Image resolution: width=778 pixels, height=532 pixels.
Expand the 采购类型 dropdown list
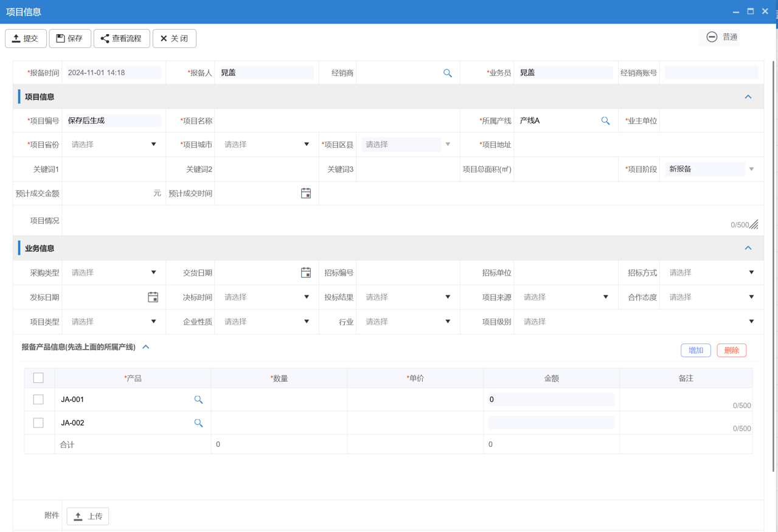point(114,273)
